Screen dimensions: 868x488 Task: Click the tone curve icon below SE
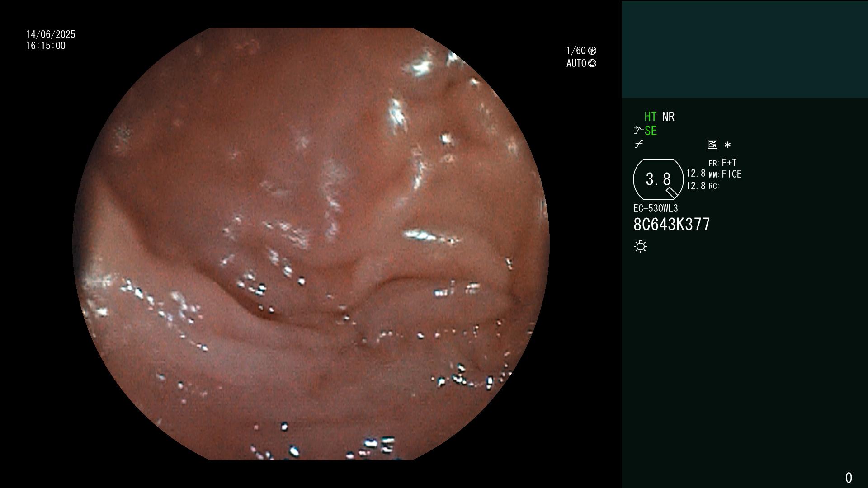point(639,144)
